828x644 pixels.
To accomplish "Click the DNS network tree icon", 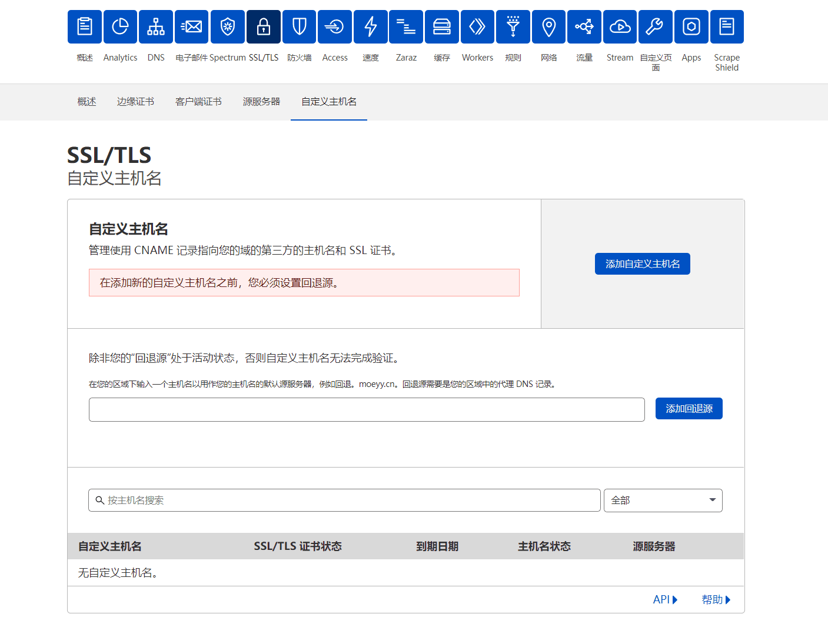I will [x=156, y=27].
